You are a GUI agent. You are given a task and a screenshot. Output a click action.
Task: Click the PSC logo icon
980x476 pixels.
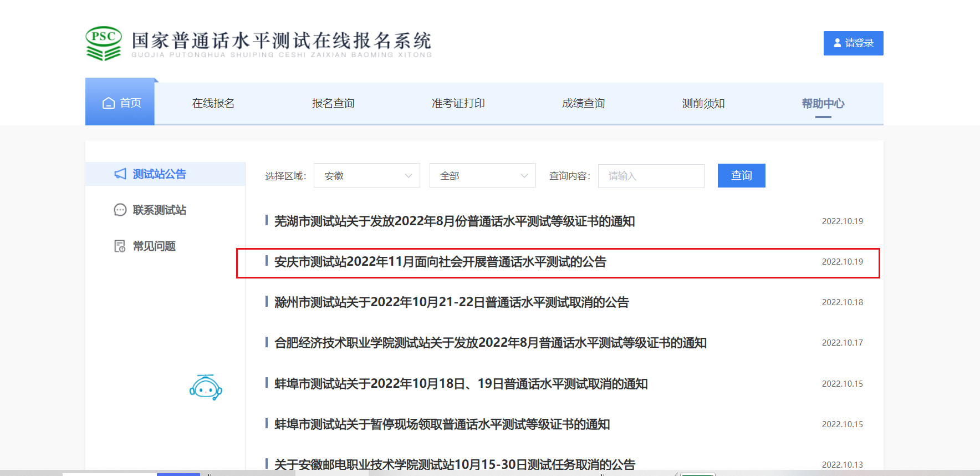[x=104, y=43]
